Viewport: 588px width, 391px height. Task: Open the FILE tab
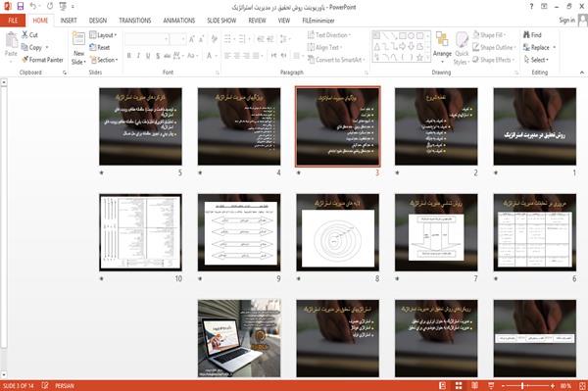coord(13,21)
